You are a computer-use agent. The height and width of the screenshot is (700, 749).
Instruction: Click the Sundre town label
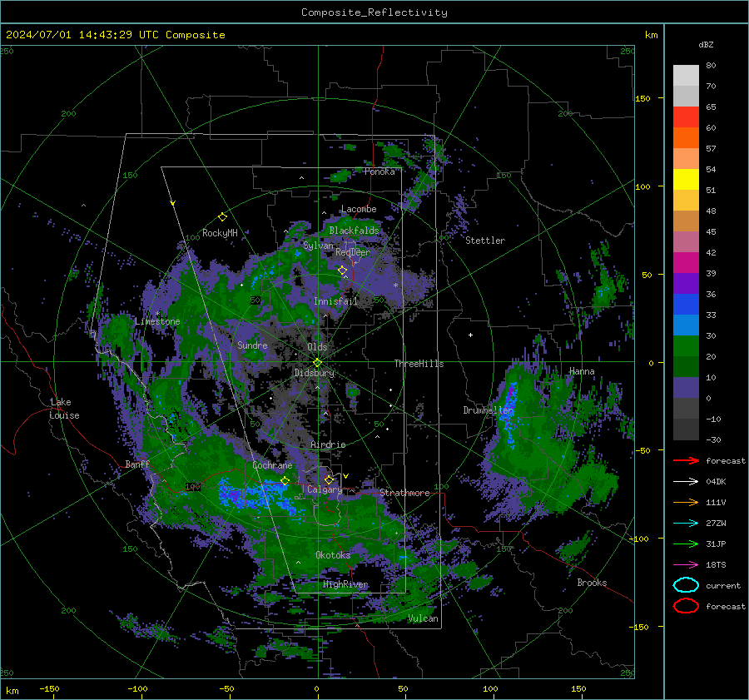point(253,345)
